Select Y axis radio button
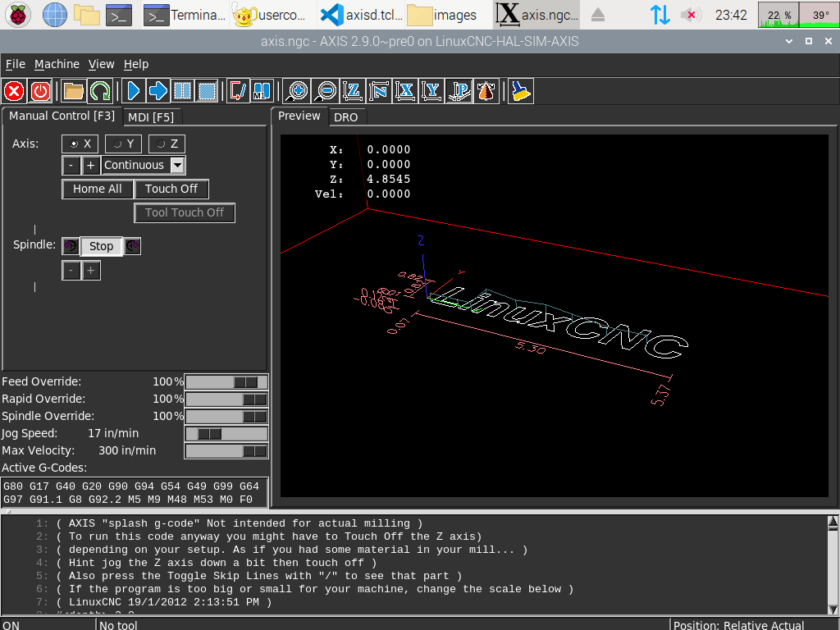The width and height of the screenshot is (840, 630). [x=123, y=144]
